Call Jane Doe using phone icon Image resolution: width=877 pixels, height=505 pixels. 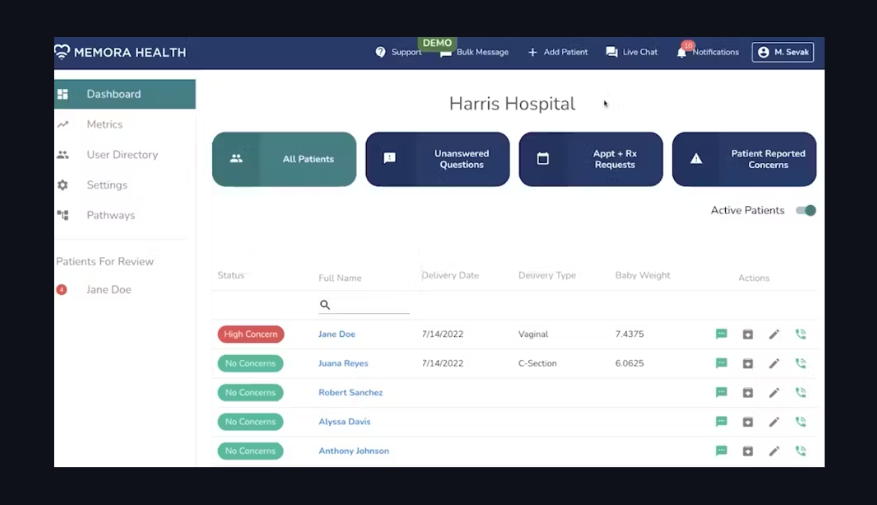[801, 334]
